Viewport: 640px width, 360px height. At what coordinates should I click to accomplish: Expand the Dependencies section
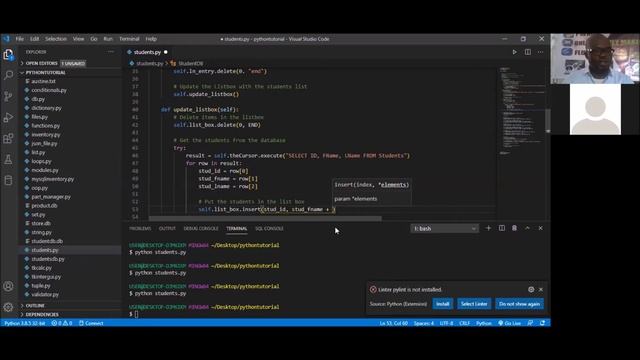pyautogui.click(x=42, y=314)
